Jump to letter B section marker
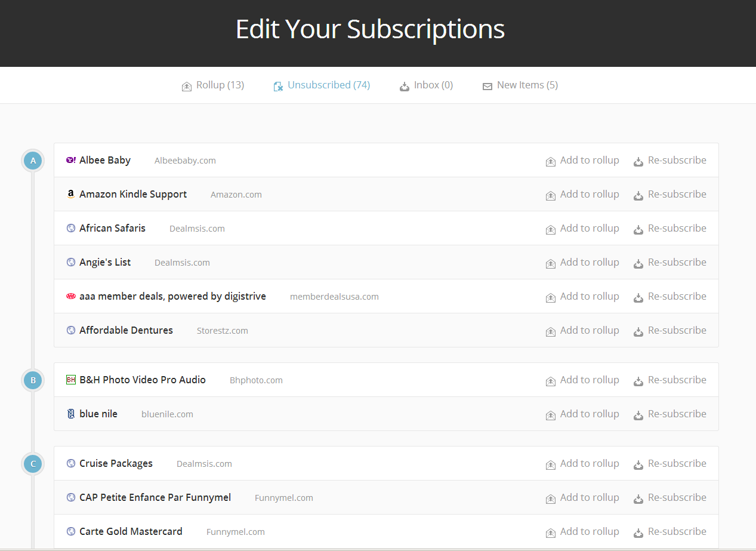Viewport: 756px width, 551px height. click(x=33, y=380)
